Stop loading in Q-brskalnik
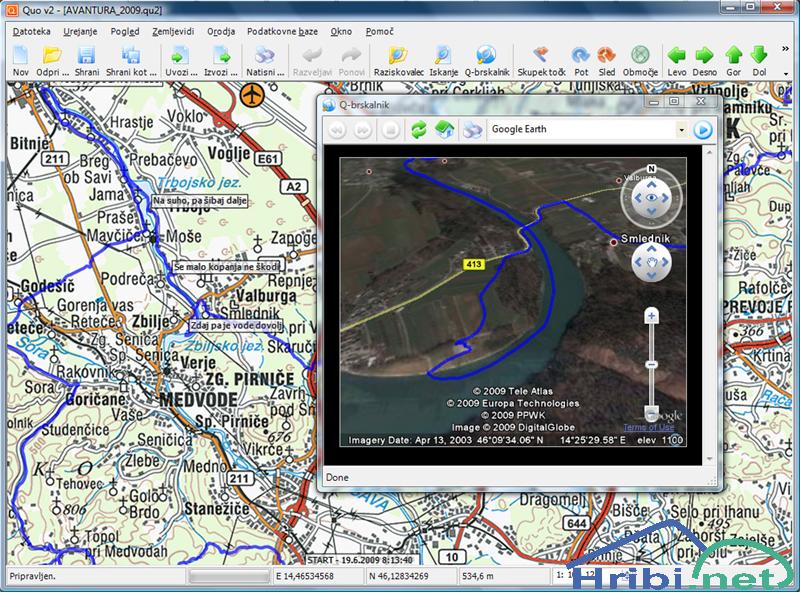Viewport: 800px width, 593px height. coord(391,130)
